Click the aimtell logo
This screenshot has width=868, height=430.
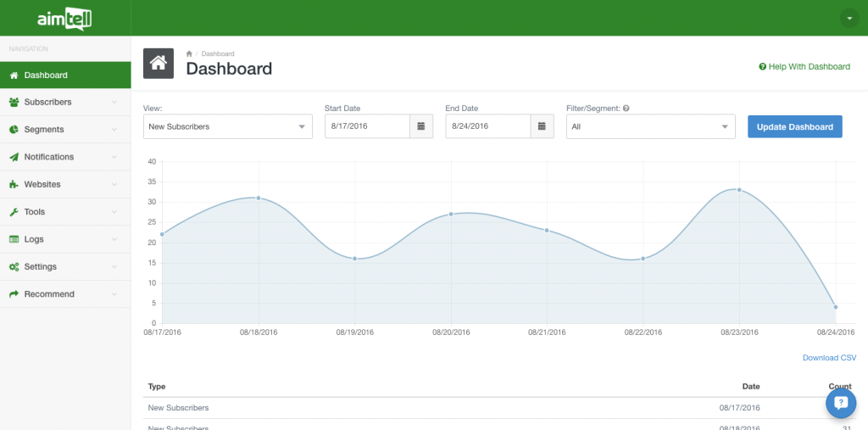pos(64,20)
